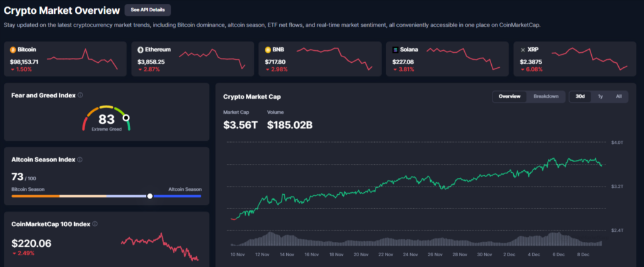The width and height of the screenshot is (644, 267).
Task: Click the Crypto Market Cap $3.56T value
Action: (239, 124)
